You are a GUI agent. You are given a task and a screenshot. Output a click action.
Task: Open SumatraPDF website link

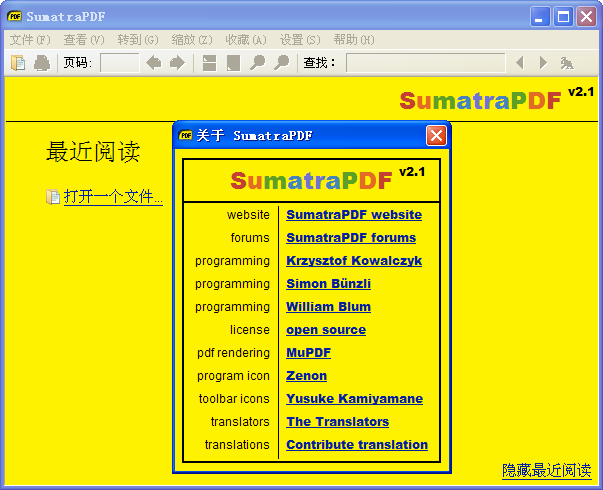click(x=354, y=215)
